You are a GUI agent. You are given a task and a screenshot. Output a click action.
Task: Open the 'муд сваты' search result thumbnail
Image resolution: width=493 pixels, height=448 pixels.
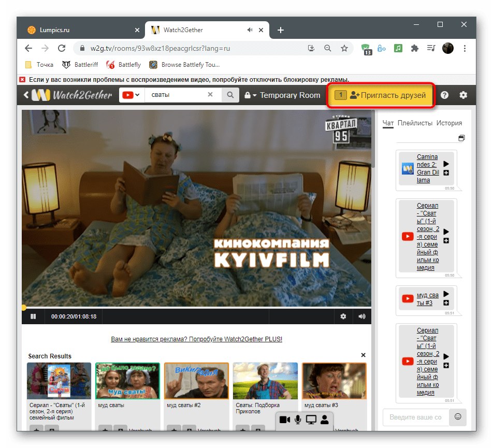(127, 381)
